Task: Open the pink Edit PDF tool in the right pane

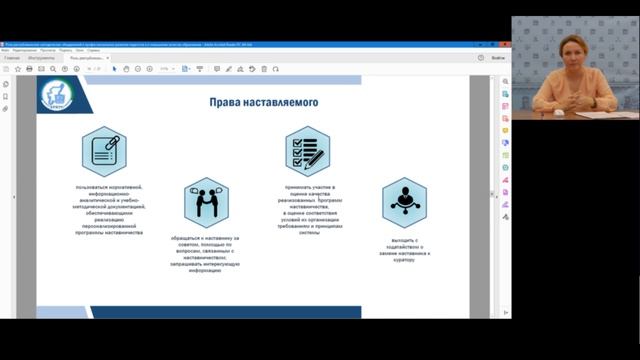Action: point(505,106)
